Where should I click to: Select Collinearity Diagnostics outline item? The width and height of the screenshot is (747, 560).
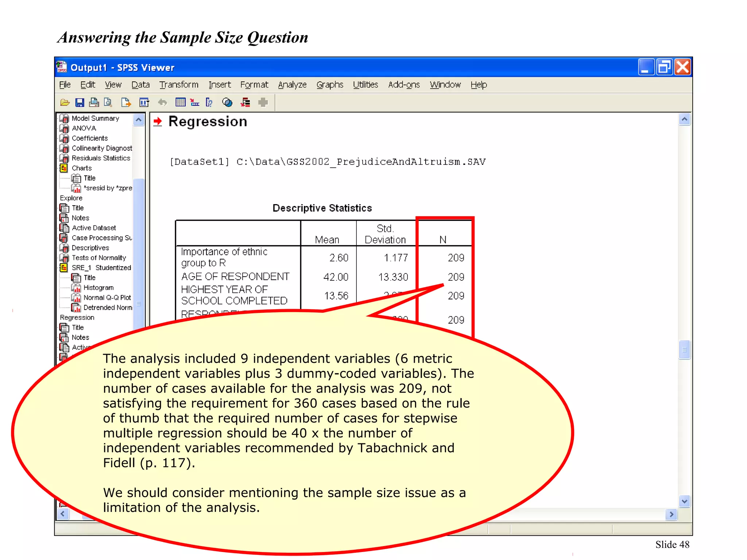102,148
